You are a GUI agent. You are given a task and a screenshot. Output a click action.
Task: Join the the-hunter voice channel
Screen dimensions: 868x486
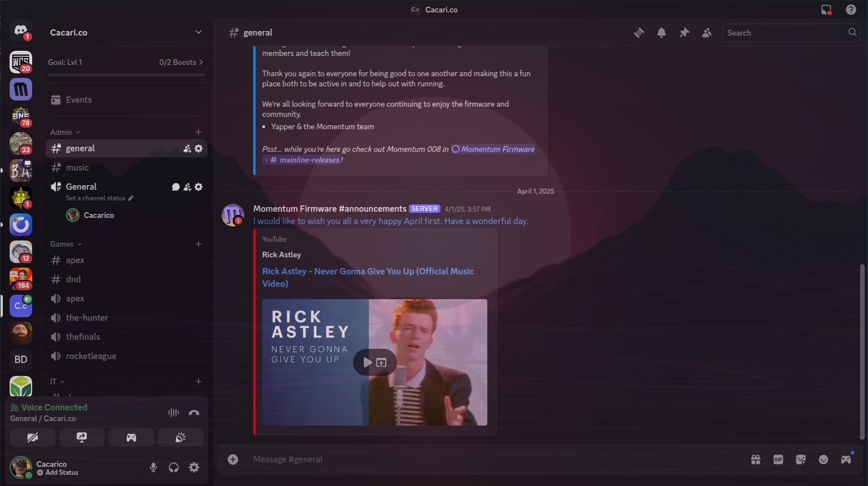127,318
